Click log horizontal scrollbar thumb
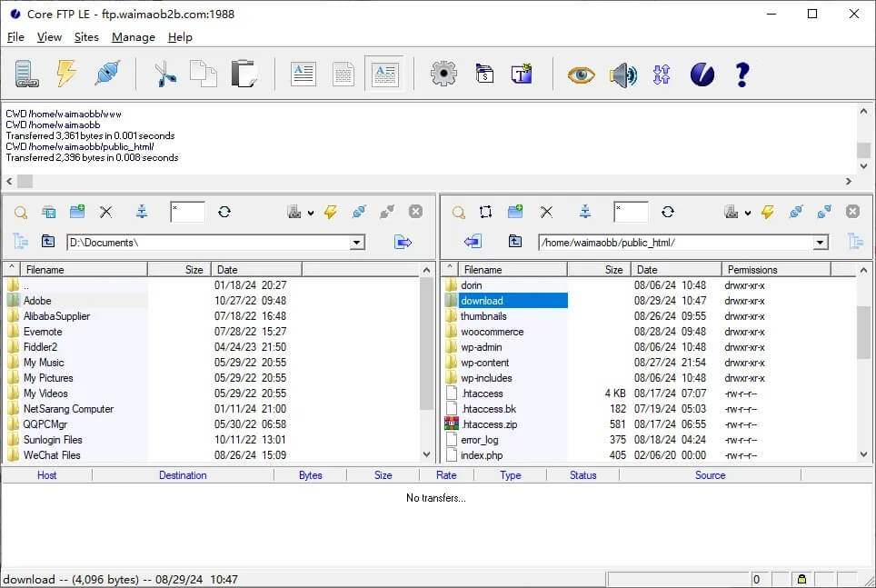The image size is (876, 588). click(25, 181)
